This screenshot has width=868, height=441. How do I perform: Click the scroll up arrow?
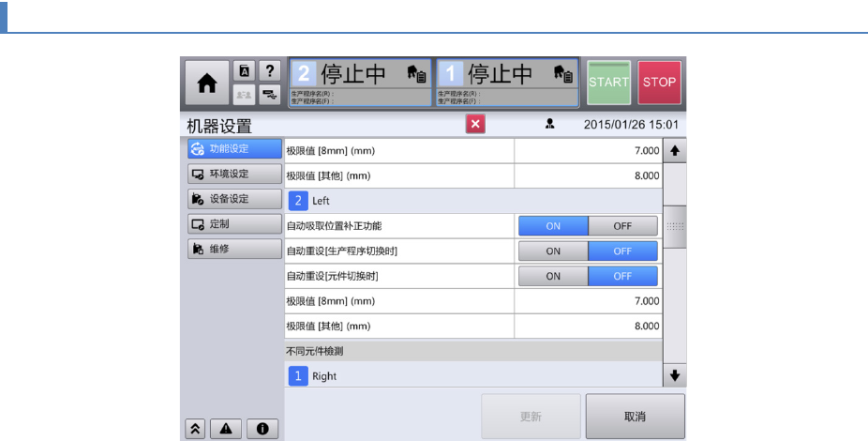tap(674, 151)
